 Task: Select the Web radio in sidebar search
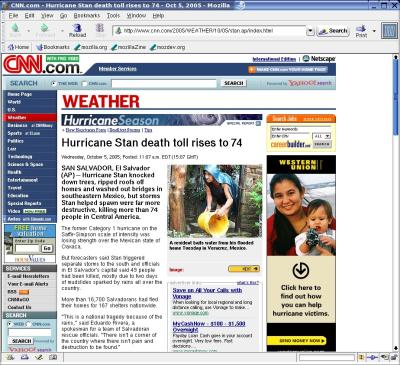point(10,324)
